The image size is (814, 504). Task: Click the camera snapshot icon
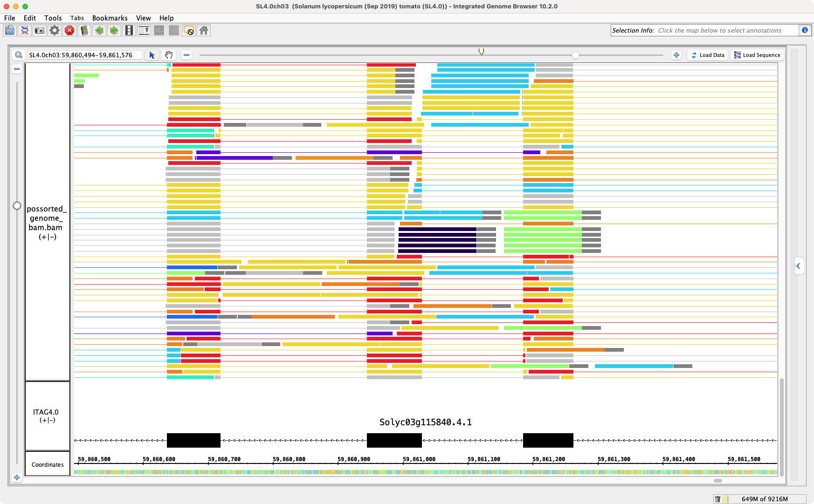(40, 31)
